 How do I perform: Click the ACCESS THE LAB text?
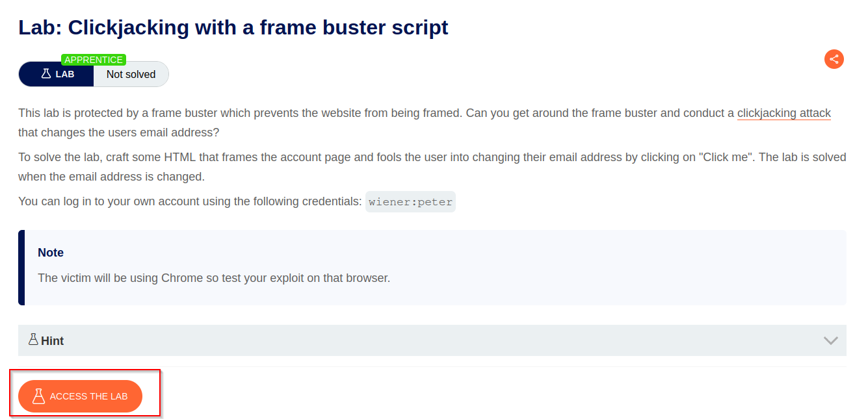pyautogui.click(x=89, y=396)
